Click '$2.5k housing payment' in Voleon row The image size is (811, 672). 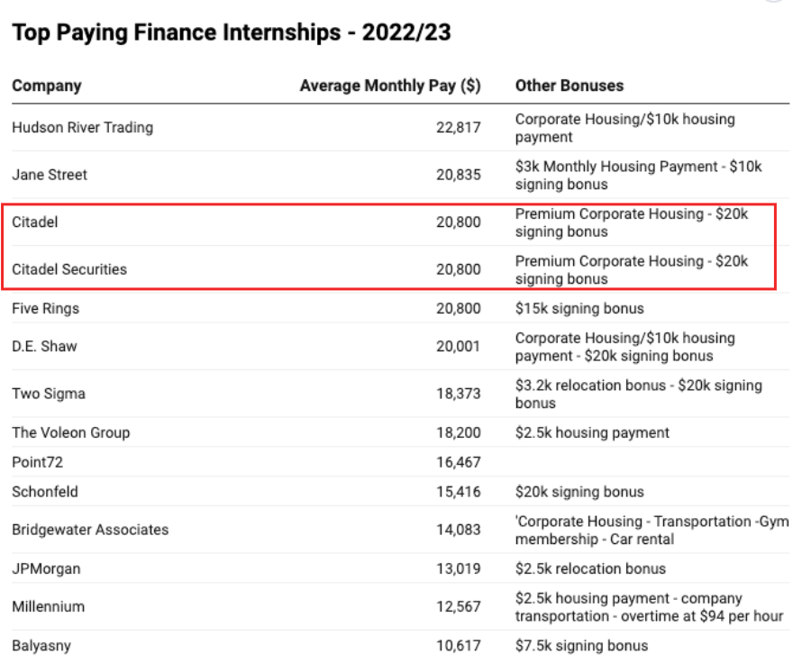click(592, 432)
